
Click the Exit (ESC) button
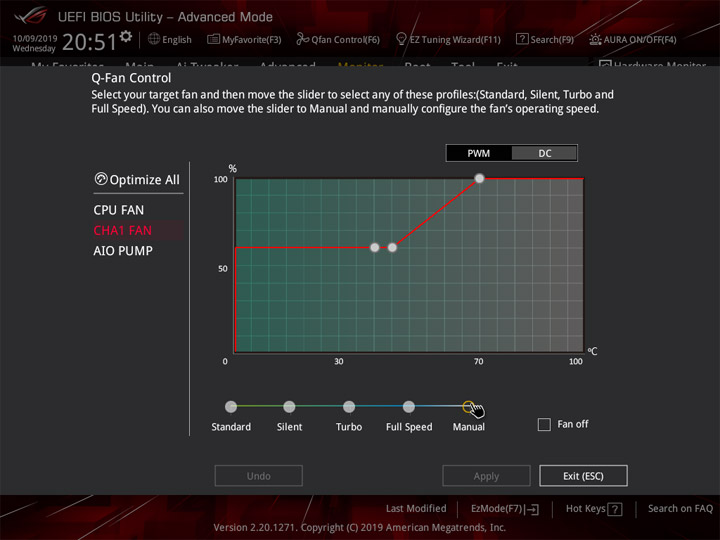pos(583,476)
